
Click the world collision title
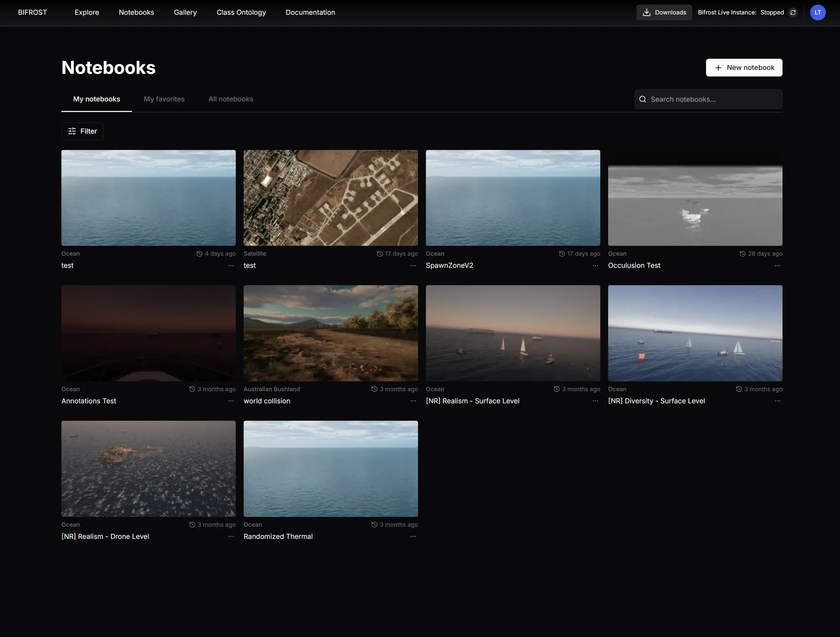[x=267, y=401]
